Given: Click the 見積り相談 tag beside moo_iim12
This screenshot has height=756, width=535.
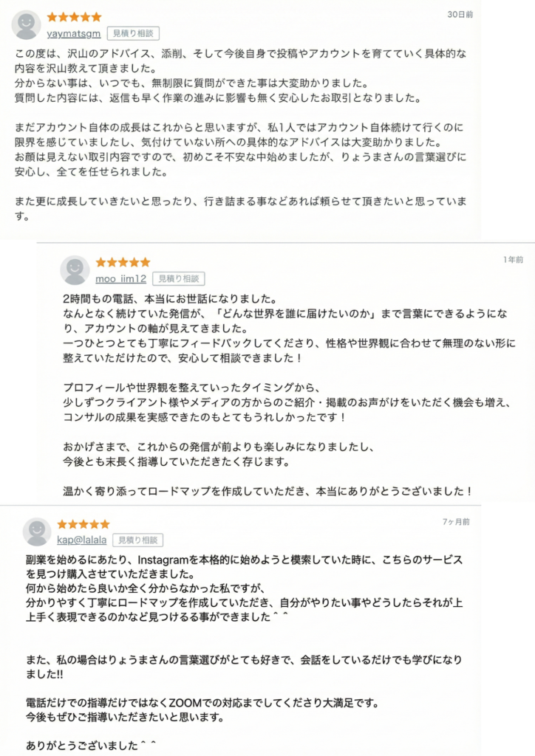Looking at the screenshot, I should click(179, 278).
